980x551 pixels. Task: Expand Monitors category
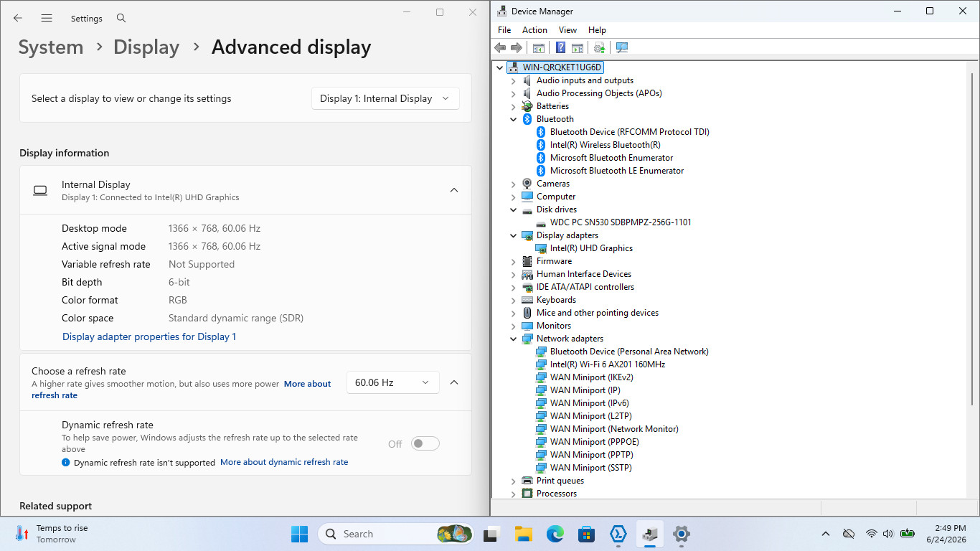click(513, 326)
